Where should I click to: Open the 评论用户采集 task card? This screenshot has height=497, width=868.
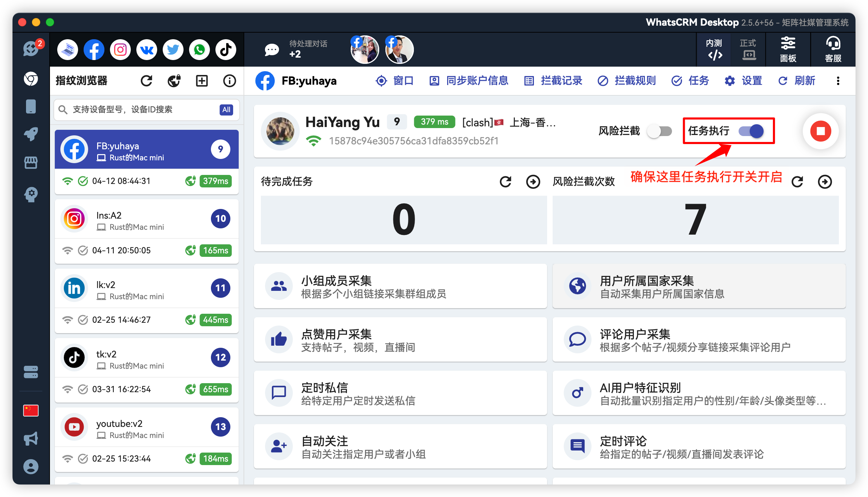click(x=699, y=339)
